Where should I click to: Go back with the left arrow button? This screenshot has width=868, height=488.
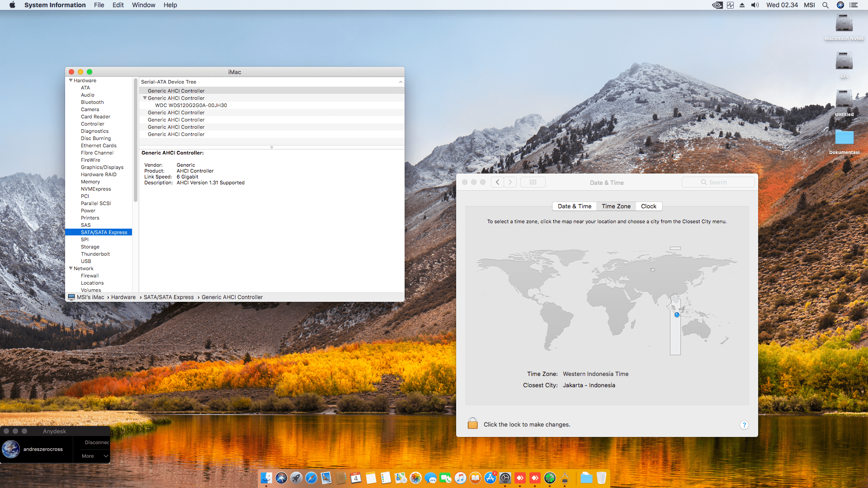(497, 182)
